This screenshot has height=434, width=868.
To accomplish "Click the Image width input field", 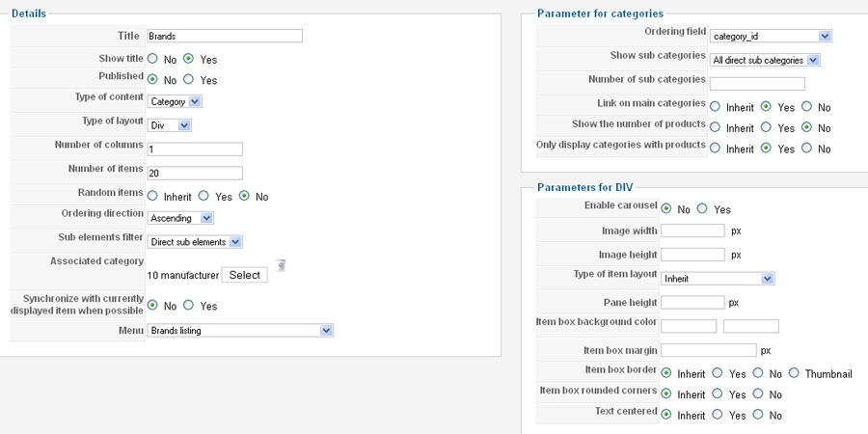I will tap(692, 231).
